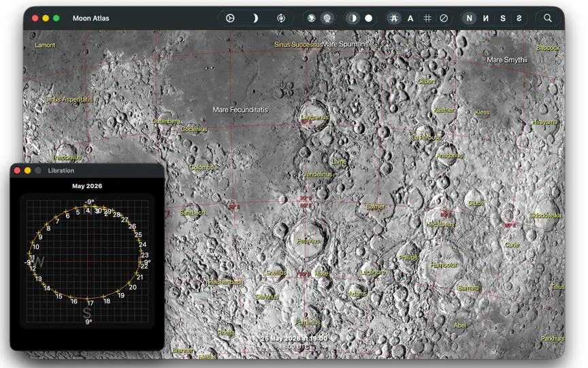Click the Gibbs crater label
The image size is (588, 368).
pos(476,203)
